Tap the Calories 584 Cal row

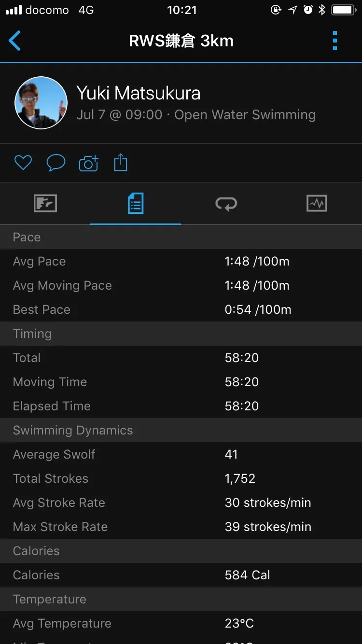181,575
